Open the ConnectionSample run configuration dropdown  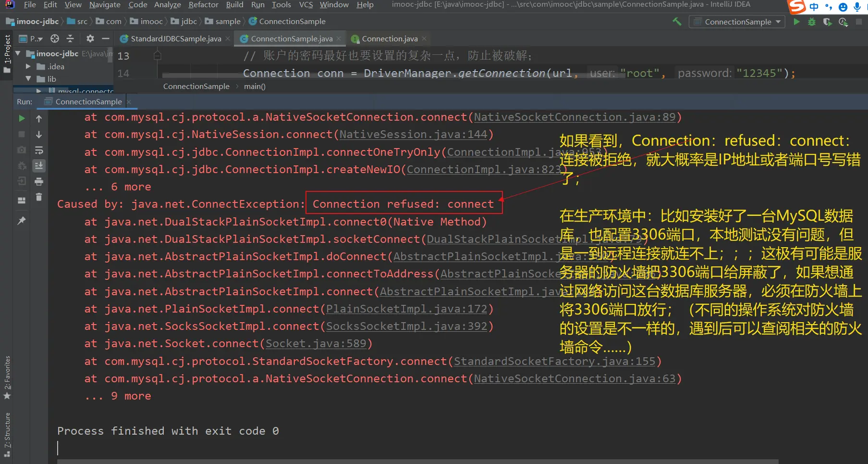737,22
